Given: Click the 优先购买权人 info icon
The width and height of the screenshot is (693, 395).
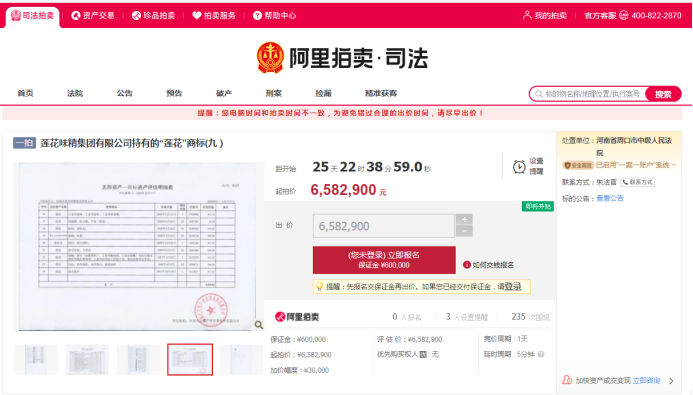Looking at the screenshot, I should click(423, 354).
